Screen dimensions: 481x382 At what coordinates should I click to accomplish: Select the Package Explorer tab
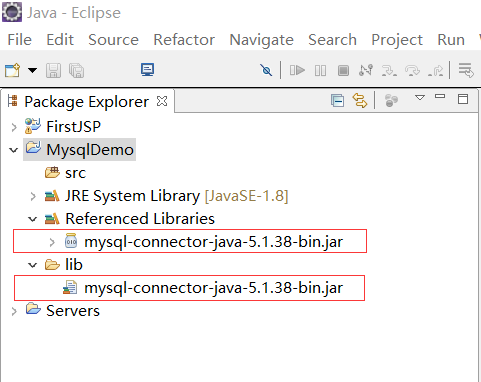[86, 102]
